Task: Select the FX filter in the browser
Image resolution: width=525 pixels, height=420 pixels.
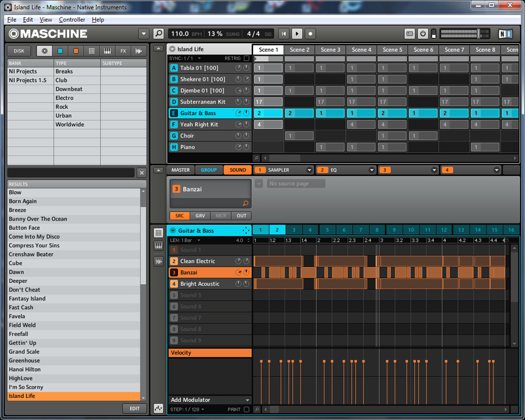Action: [123, 51]
